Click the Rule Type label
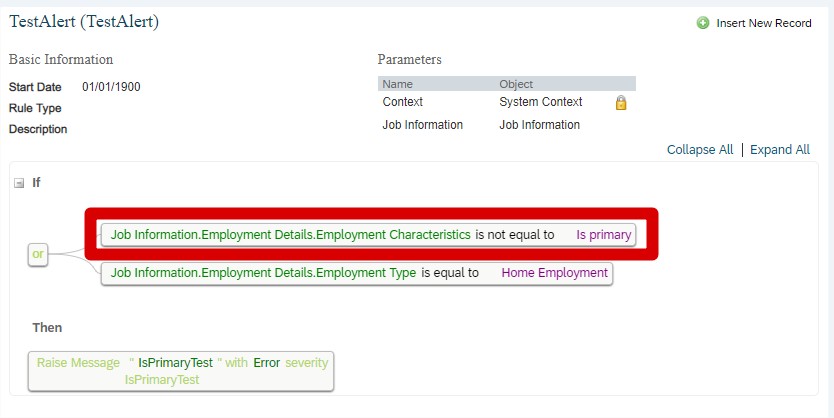The height and width of the screenshot is (418, 834). point(35,108)
